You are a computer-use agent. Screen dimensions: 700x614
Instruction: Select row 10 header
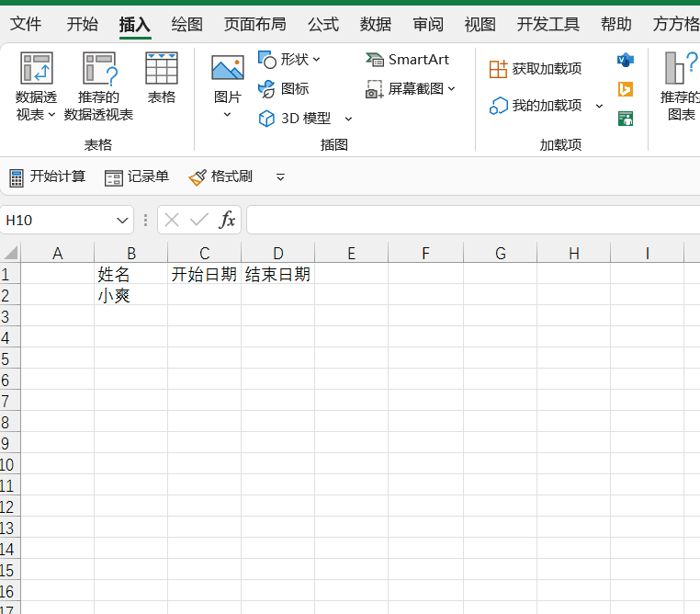(x=10, y=464)
